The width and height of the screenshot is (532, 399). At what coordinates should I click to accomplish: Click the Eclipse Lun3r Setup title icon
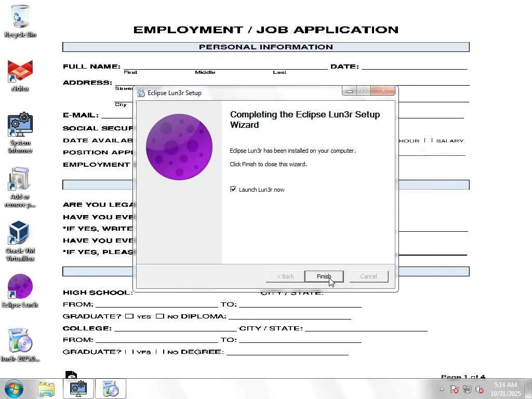coord(141,93)
